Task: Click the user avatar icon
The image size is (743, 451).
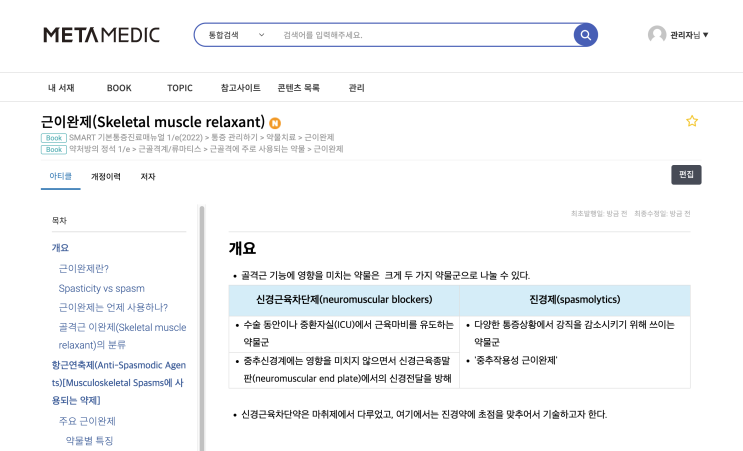Action: coord(657,35)
